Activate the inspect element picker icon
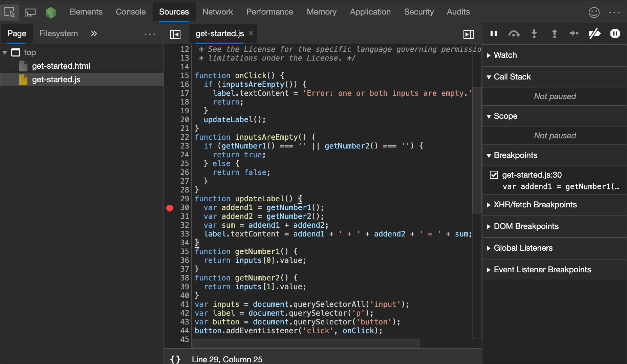 [x=10, y=12]
